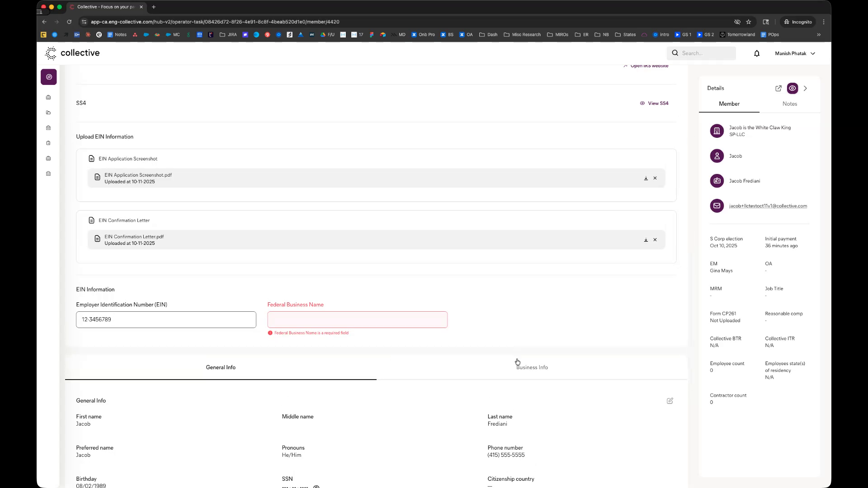The height and width of the screenshot is (488, 868).
Task: Click the Employer Identification Number field
Action: pyautogui.click(x=166, y=320)
